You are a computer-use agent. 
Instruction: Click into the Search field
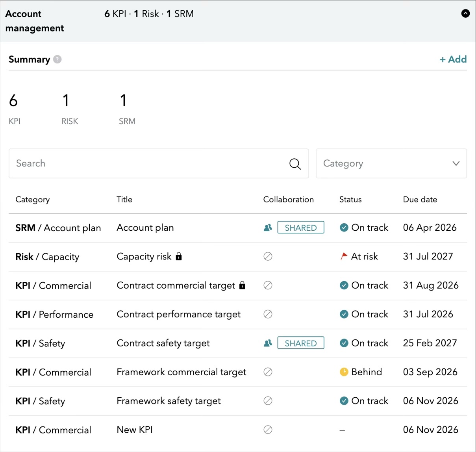point(159,163)
